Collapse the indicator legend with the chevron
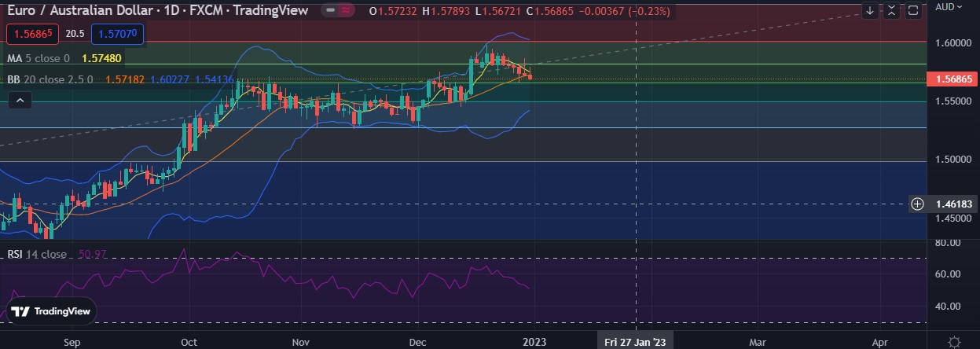 [20, 100]
